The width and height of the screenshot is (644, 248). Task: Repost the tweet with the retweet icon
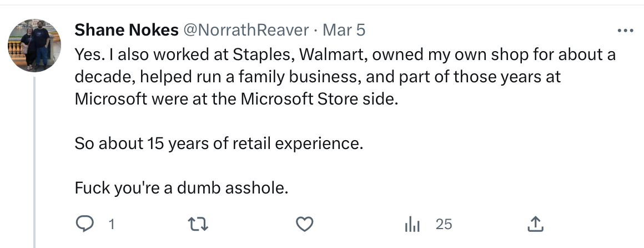(198, 225)
